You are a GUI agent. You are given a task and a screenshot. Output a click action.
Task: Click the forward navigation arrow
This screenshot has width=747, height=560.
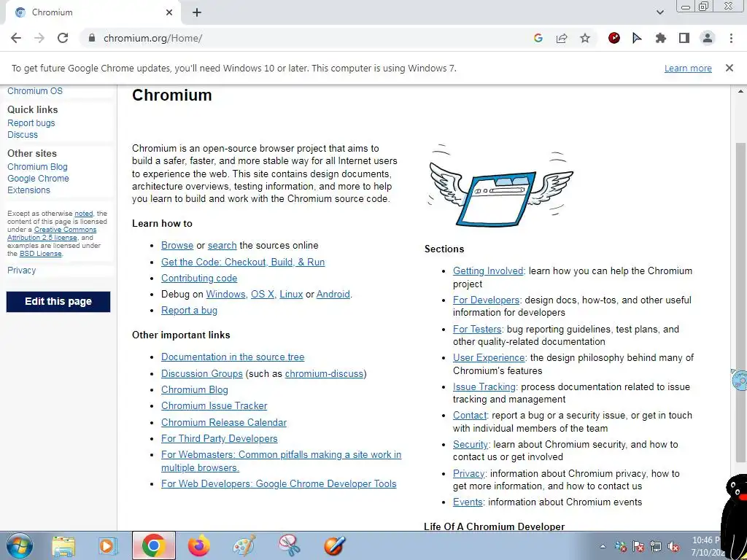tap(39, 38)
